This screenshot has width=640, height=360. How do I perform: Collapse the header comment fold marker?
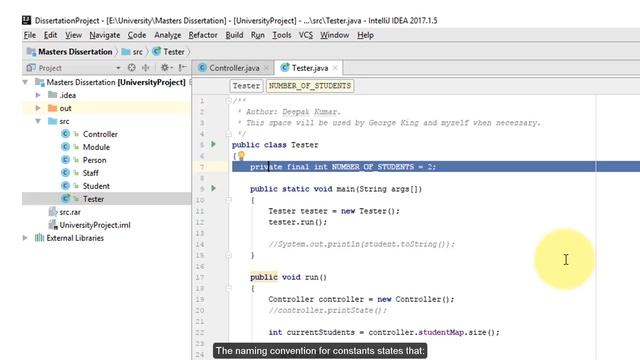tap(229, 100)
